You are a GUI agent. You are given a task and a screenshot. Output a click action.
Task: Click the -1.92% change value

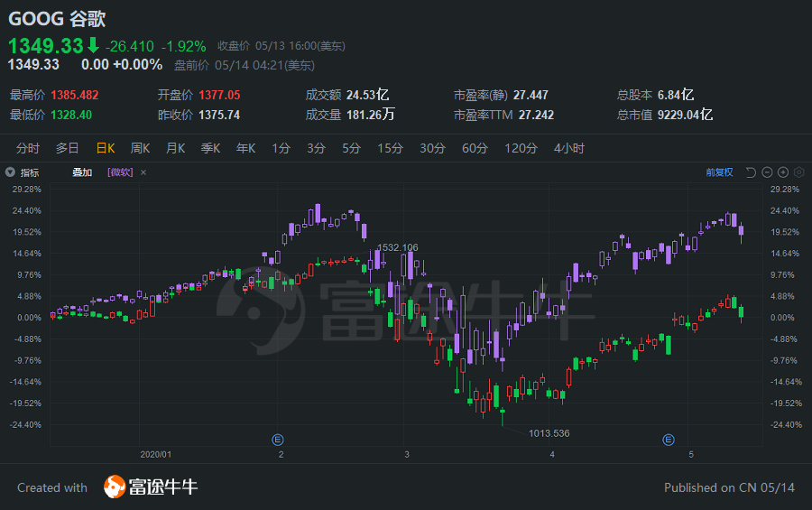pyautogui.click(x=184, y=47)
